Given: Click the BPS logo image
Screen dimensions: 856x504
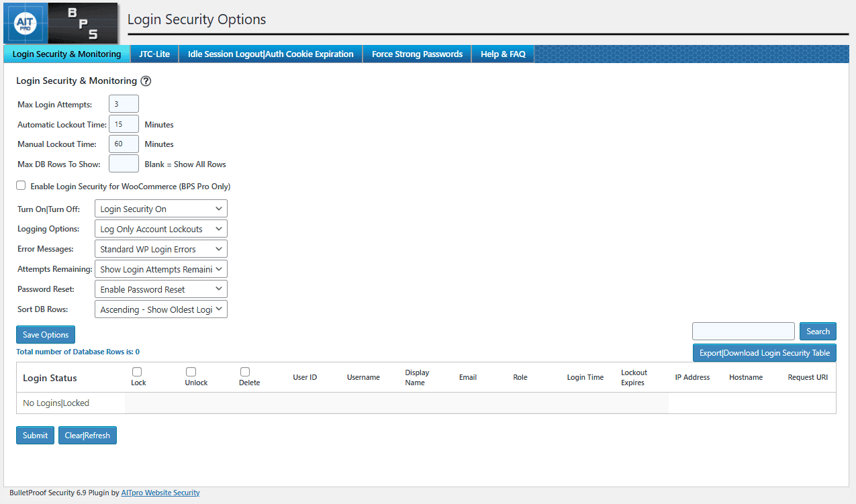Looking at the screenshot, I should coord(83,23).
